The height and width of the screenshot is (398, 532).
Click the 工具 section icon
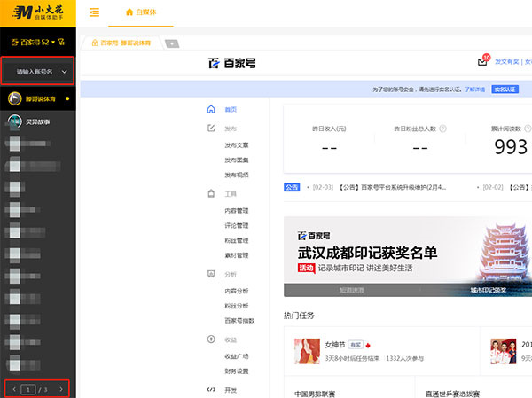(x=211, y=193)
